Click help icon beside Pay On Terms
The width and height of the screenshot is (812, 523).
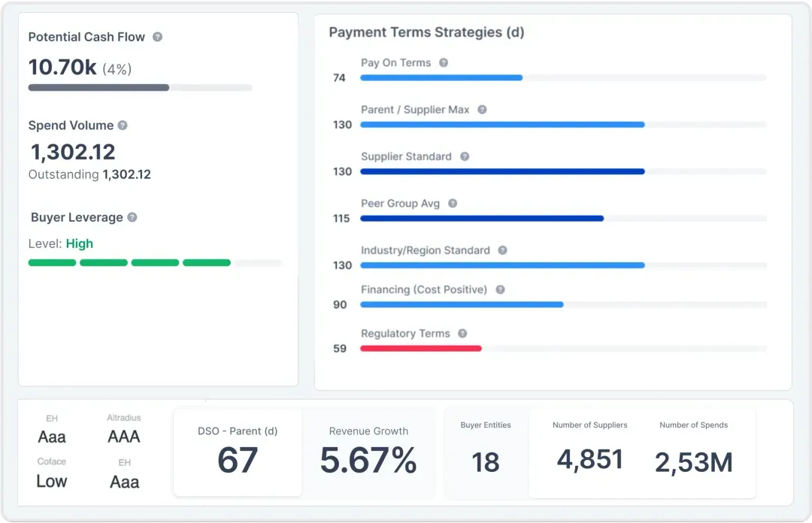point(444,63)
